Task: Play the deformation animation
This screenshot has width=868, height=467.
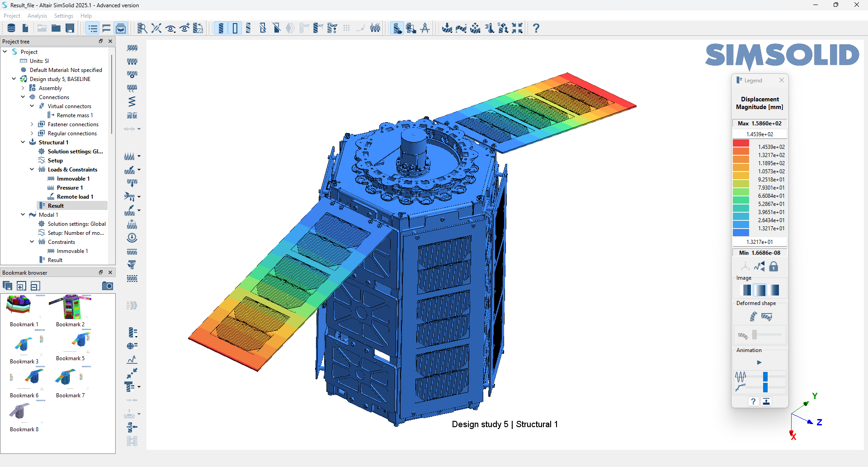Action: click(x=759, y=362)
